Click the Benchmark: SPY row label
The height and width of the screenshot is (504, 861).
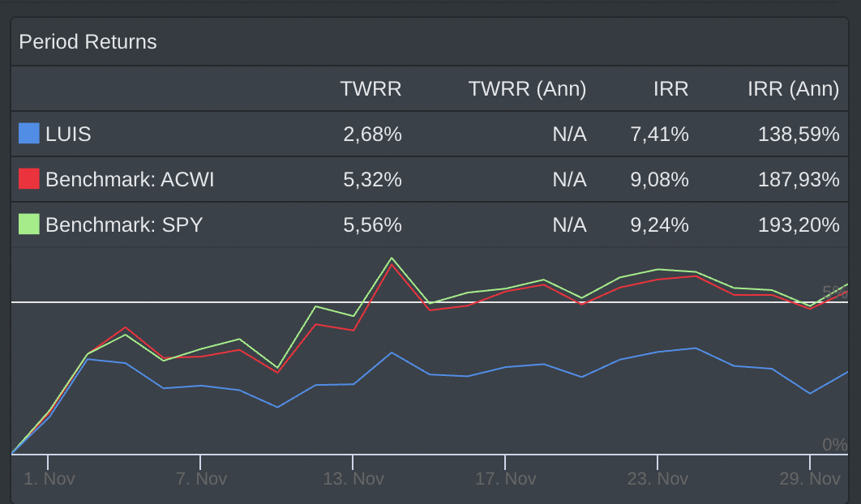click(124, 224)
